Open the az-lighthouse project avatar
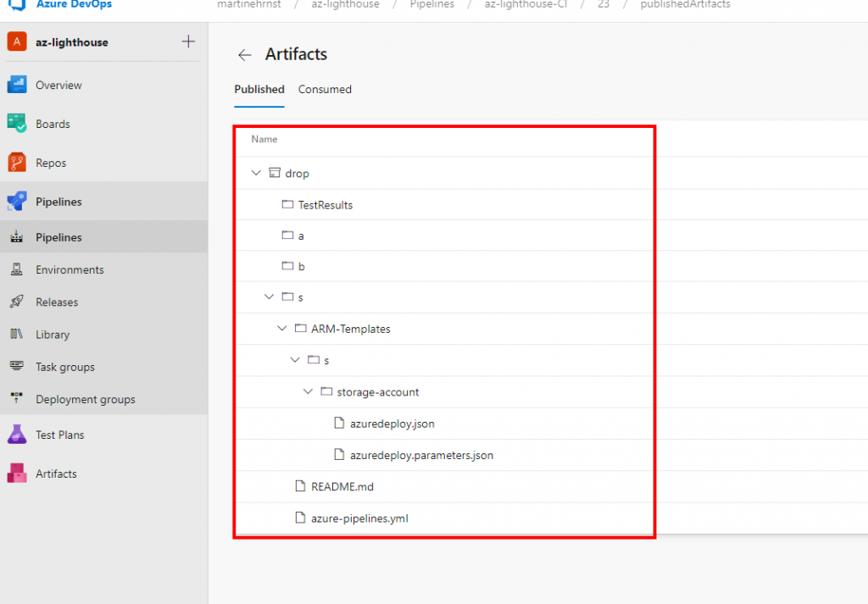The height and width of the screenshot is (604, 868). point(17,42)
